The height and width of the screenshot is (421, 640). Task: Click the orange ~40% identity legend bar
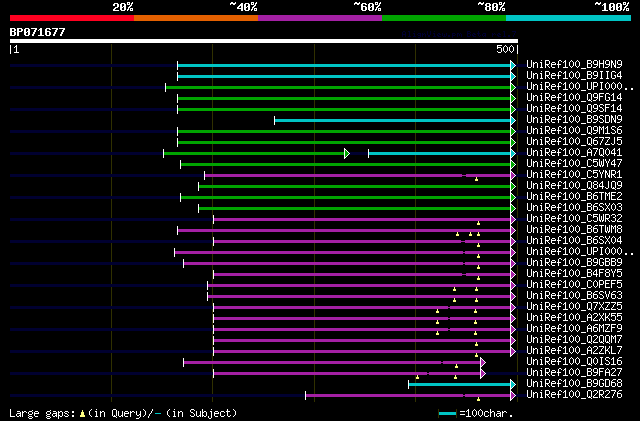196,18
